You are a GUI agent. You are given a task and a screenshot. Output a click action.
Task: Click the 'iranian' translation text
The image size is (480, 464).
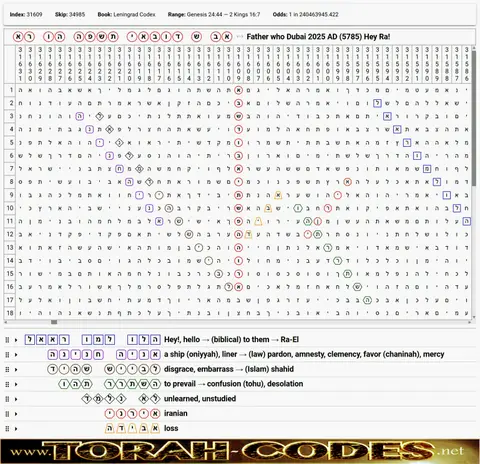pyautogui.click(x=175, y=413)
